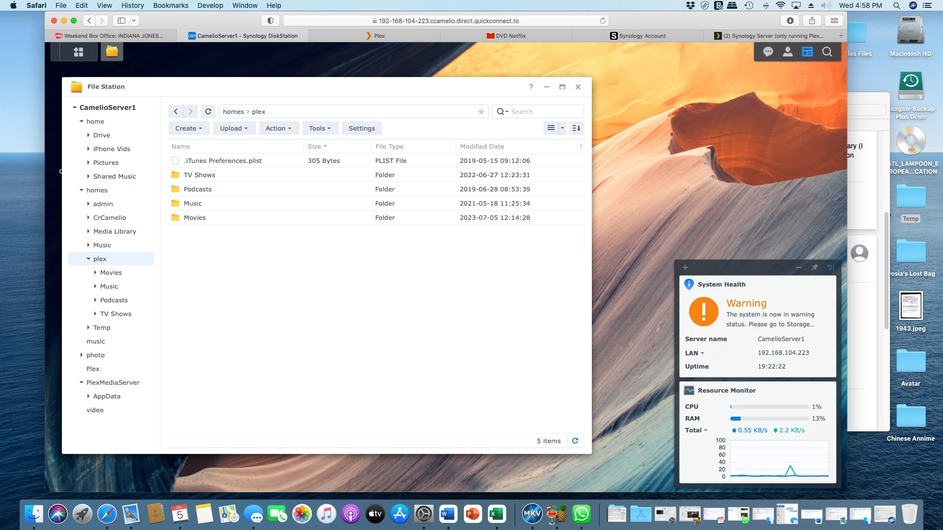This screenshot has width=943, height=530.
Task: Open the Tools dropdown menu
Action: [319, 128]
